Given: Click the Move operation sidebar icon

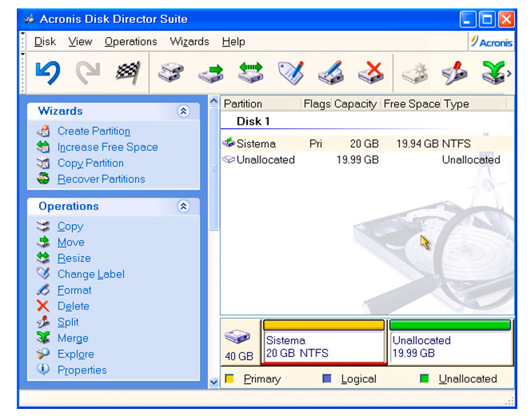Looking at the screenshot, I should tap(43, 242).
